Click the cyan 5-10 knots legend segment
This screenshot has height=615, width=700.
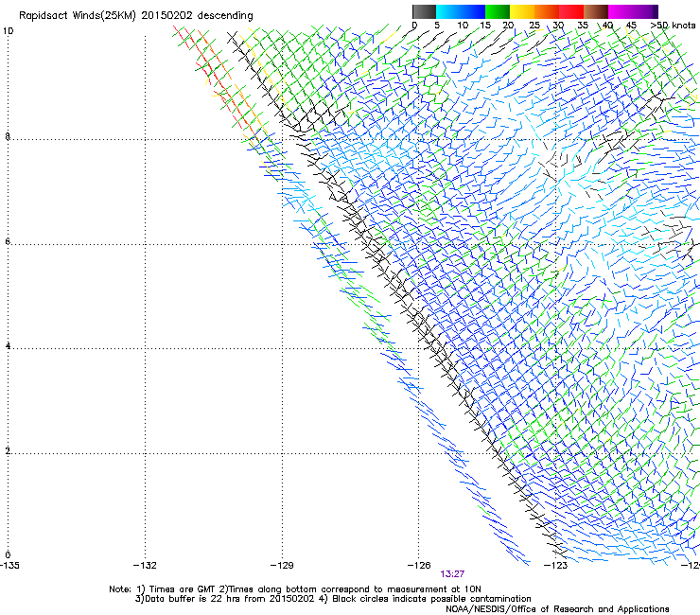(x=448, y=11)
